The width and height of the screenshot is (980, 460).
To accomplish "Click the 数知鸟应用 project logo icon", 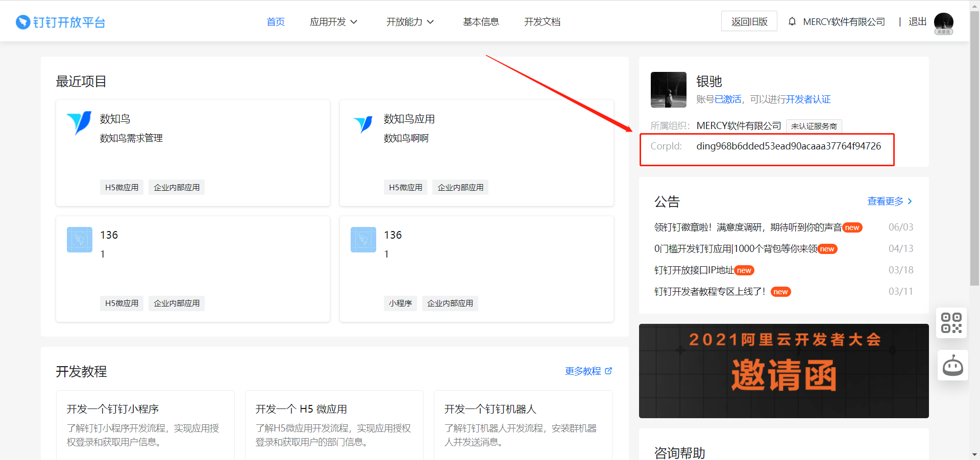I will [x=363, y=124].
